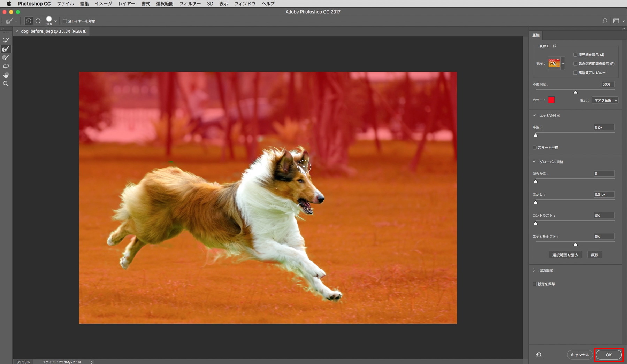Open the マスク範囲 dropdown
Viewport: 627px width, 364px height.
pyautogui.click(x=605, y=100)
